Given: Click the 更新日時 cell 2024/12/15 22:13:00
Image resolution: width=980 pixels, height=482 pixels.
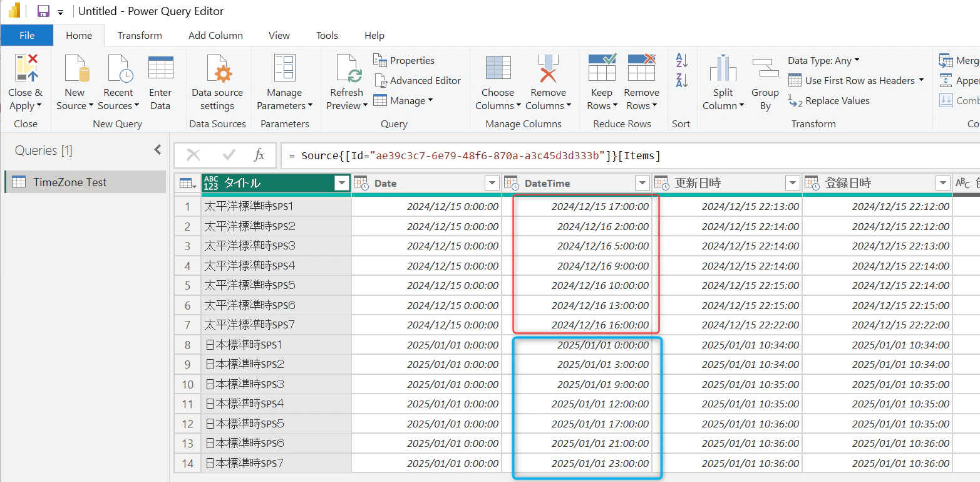Looking at the screenshot, I should 727,206.
